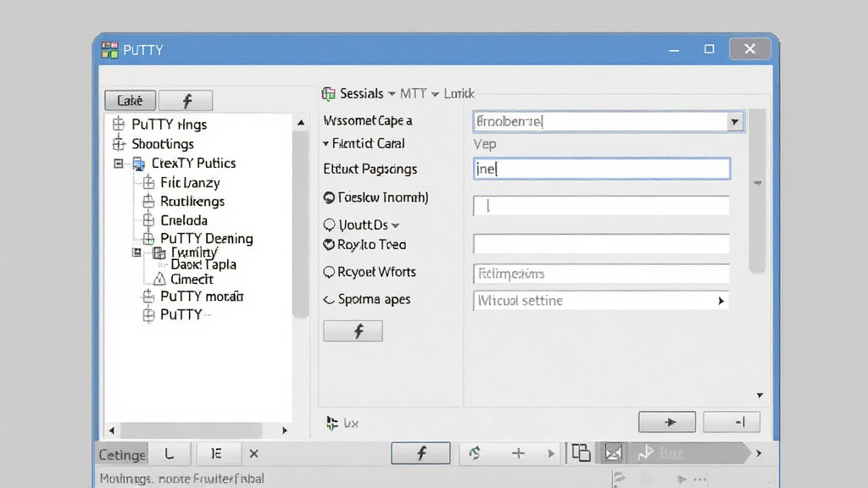Click the Sessials icon in breadcrumb

pyautogui.click(x=328, y=93)
